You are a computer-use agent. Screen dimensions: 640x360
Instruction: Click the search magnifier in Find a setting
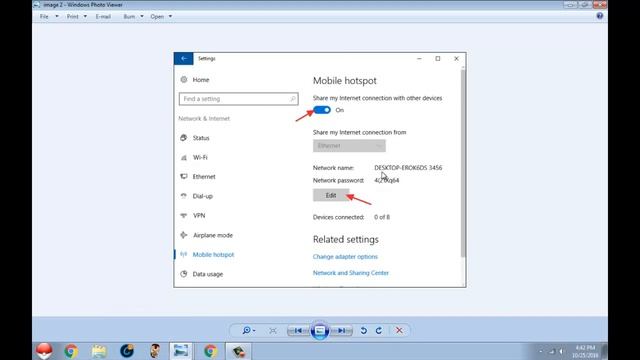coord(292,99)
